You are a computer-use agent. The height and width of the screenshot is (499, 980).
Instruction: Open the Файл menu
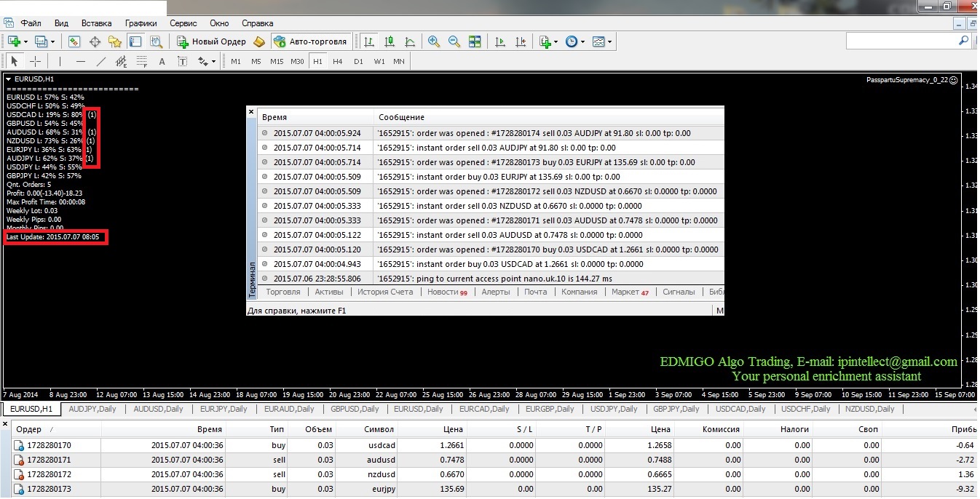click(31, 23)
